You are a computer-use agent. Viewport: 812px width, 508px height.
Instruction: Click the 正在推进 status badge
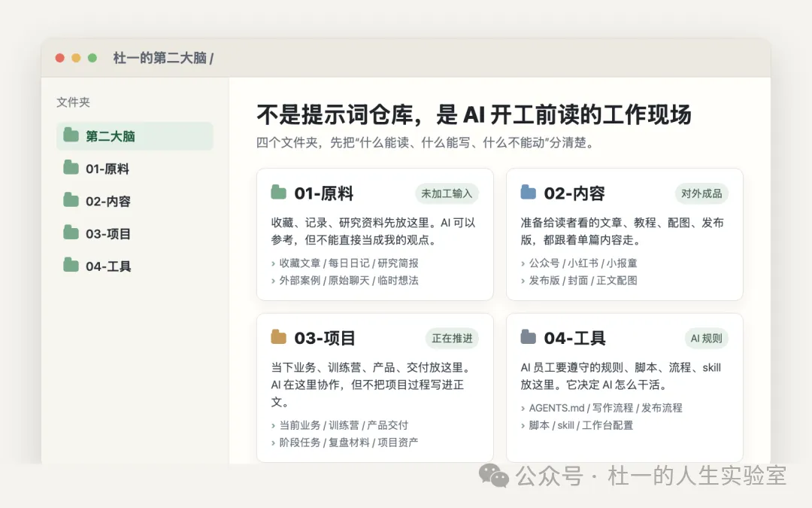(452, 338)
